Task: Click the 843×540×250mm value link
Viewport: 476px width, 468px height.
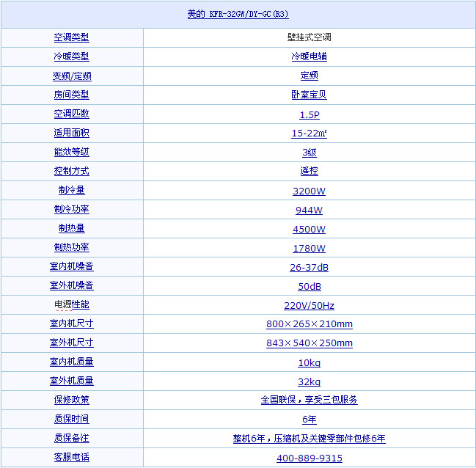Action: point(310,343)
